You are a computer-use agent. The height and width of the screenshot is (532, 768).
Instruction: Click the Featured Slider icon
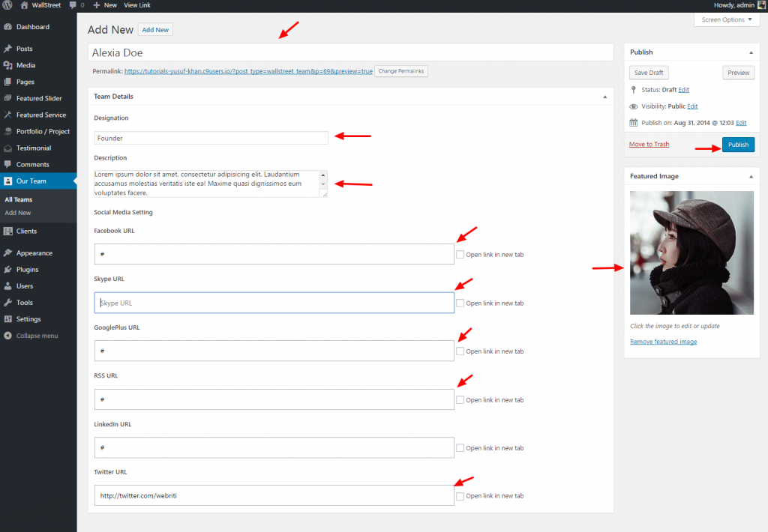[7, 98]
